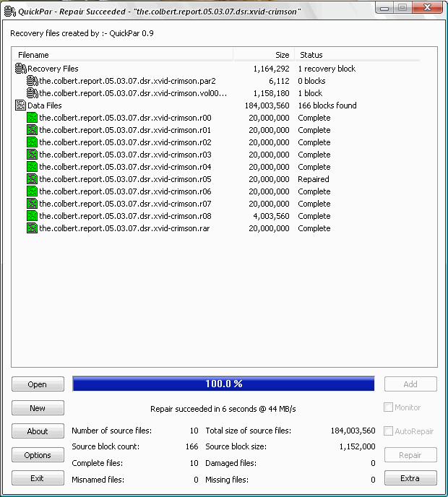
Task: Click the greyed Repair button
Action: tap(410, 455)
